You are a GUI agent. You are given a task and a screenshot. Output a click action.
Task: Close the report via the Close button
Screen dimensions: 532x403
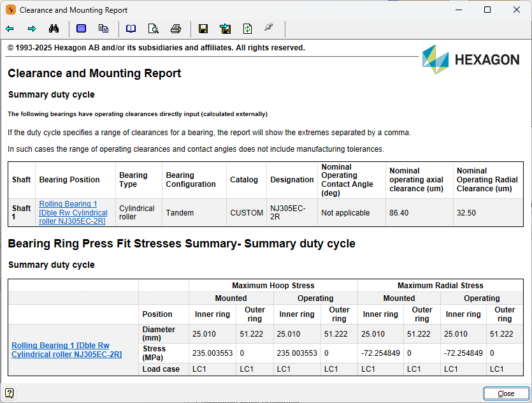click(x=506, y=393)
